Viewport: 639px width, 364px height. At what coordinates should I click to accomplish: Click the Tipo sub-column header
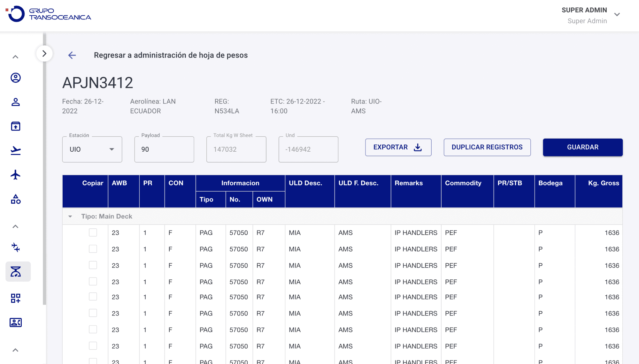pos(211,200)
